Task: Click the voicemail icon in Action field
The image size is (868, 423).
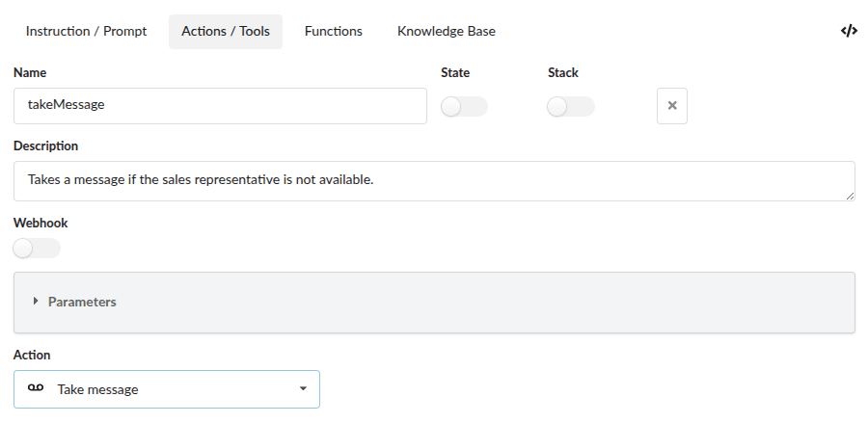Action: point(36,389)
